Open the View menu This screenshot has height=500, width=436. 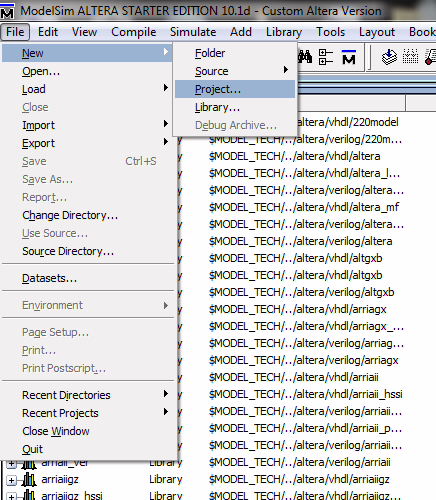pyautogui.click(x=85, y=32)
